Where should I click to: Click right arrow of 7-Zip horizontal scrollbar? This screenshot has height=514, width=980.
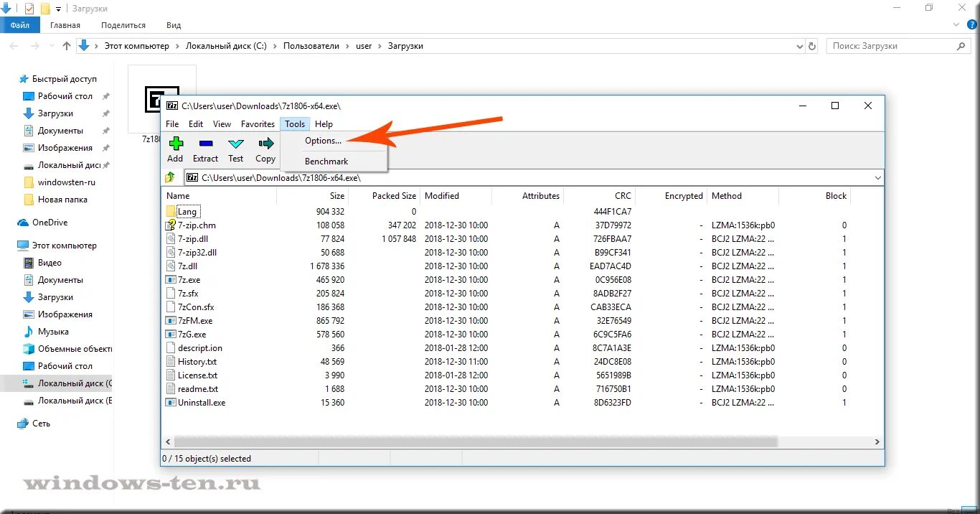point(877,442)
